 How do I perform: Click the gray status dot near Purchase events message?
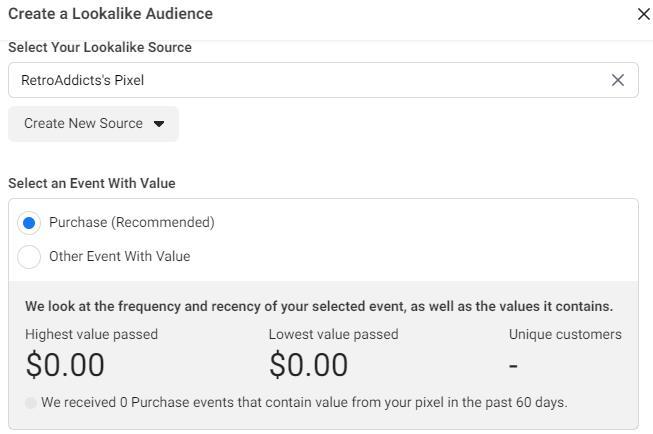click(x=31, y=403)
